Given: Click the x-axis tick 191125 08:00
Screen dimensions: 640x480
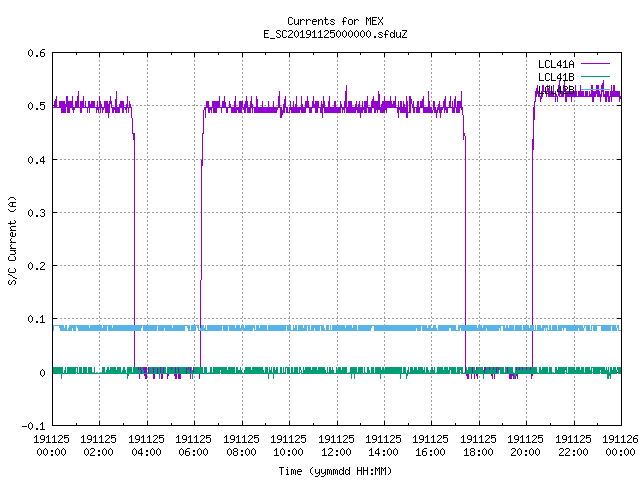Looking at the screenshot, I should point(241,445).
